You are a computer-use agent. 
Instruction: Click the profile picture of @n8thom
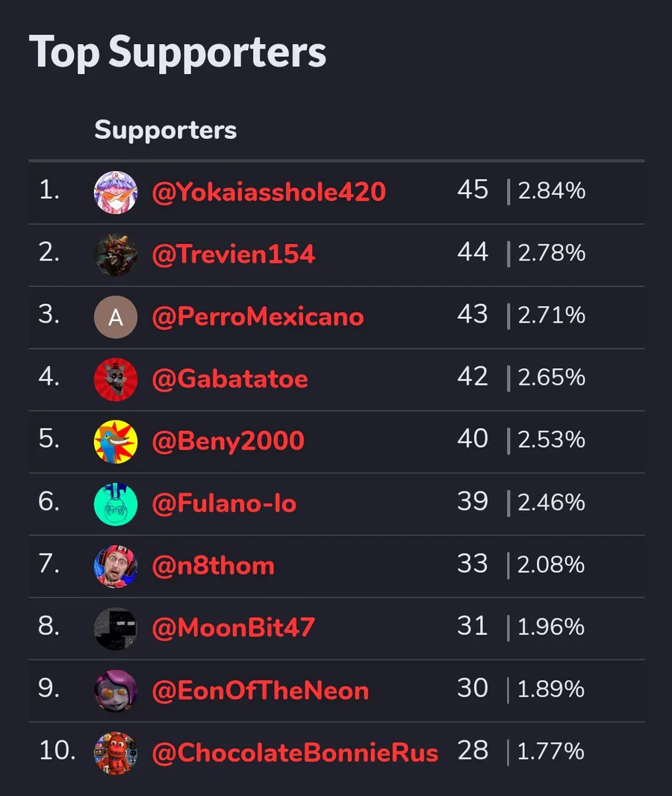tap(116, 566)
